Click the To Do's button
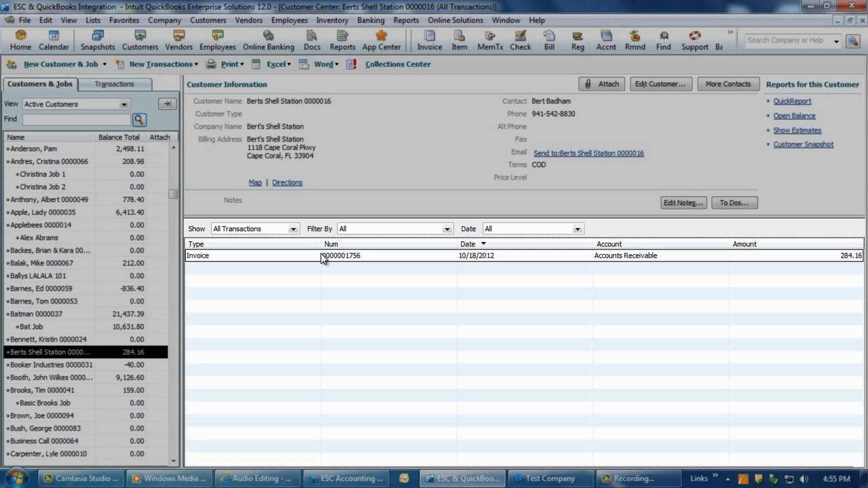 [734, 203]
